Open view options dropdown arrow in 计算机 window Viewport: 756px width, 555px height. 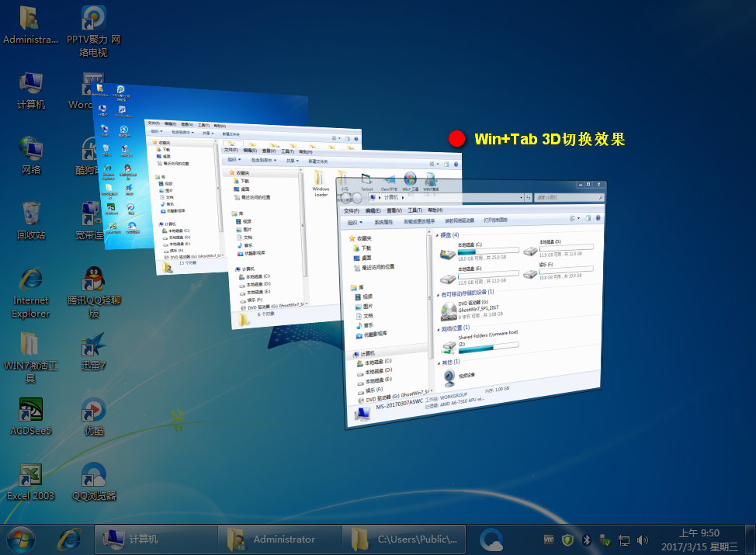pos(578,218)
